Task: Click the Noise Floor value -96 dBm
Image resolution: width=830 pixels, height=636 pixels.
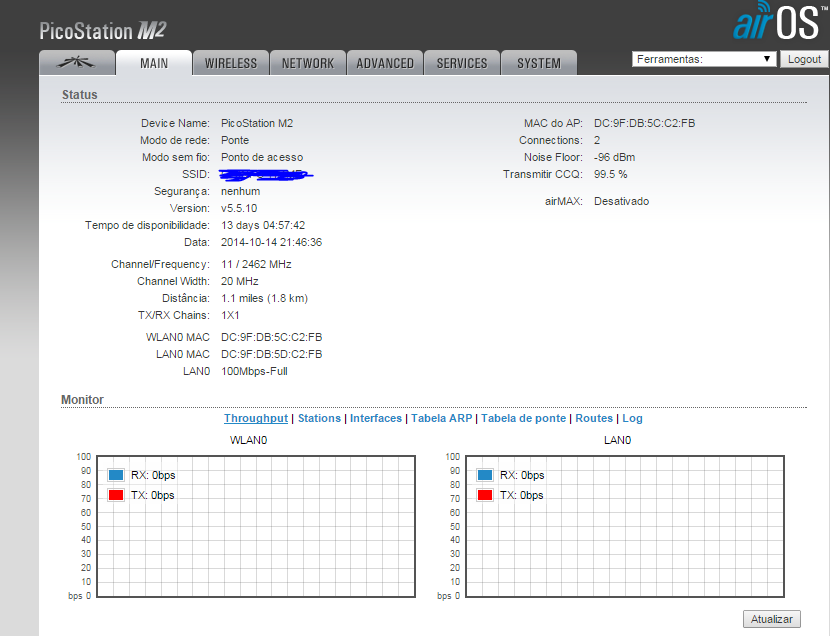Action: 614,157
